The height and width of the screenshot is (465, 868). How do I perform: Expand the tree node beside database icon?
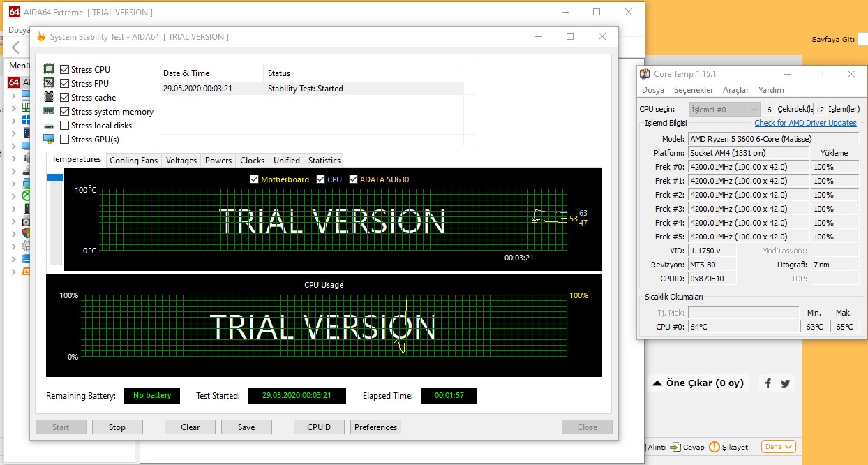pos(13,258)
